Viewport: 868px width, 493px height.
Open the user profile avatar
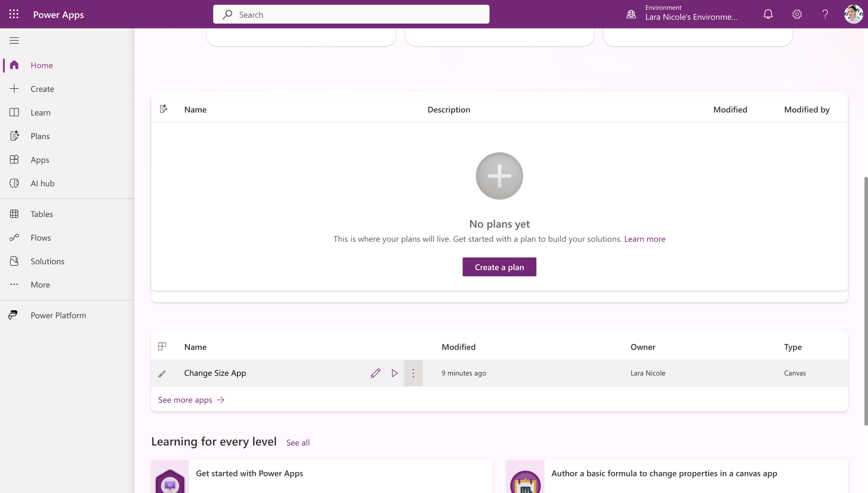(x=853, y=14)
